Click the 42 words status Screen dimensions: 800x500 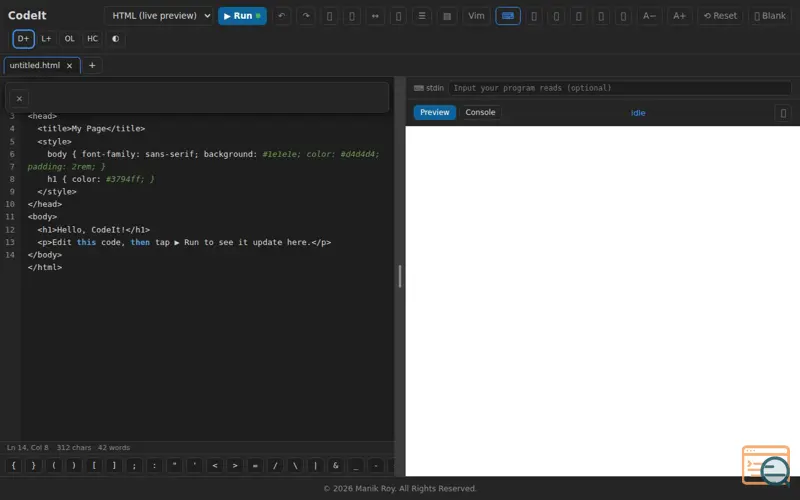[114, 447]
